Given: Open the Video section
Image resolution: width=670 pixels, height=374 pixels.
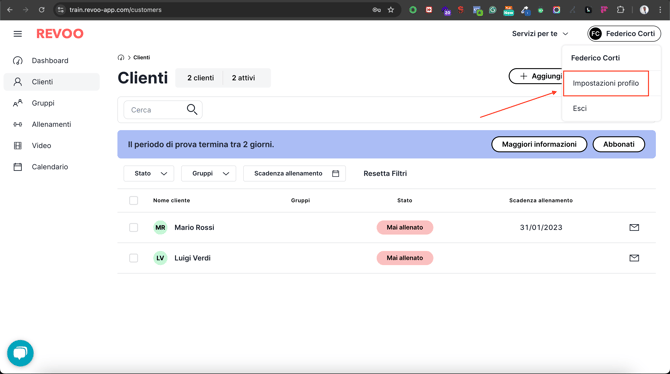Looking at the screenshot, I should click(52, 145).
